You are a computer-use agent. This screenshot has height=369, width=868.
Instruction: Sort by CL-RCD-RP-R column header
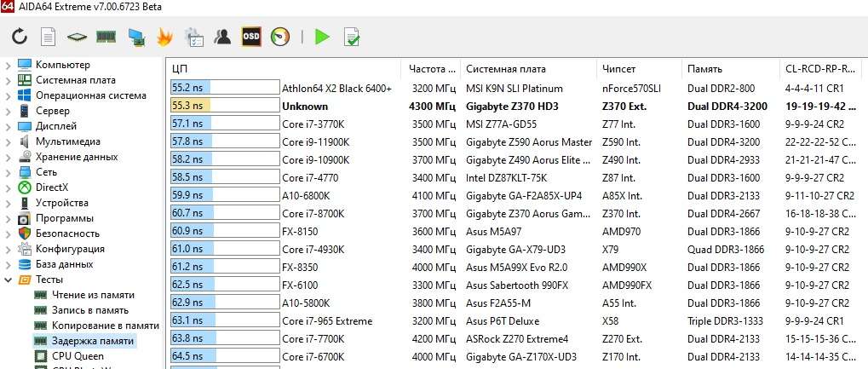click(x=820, y=69)
